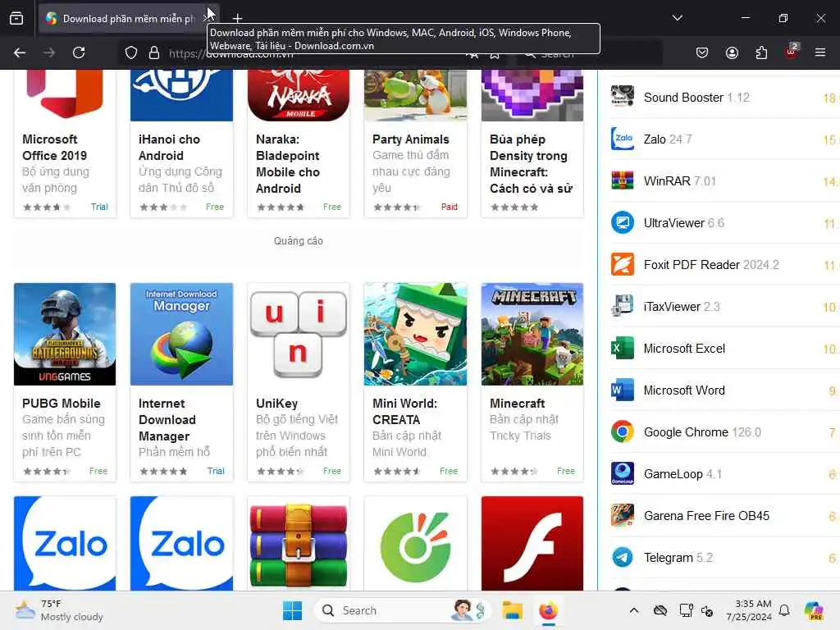Click the Microsoft Word icon in sidebar
Image resolution: width=840 pixels, height=630 pixels.
pyautogui.click(x=623, y=390)
